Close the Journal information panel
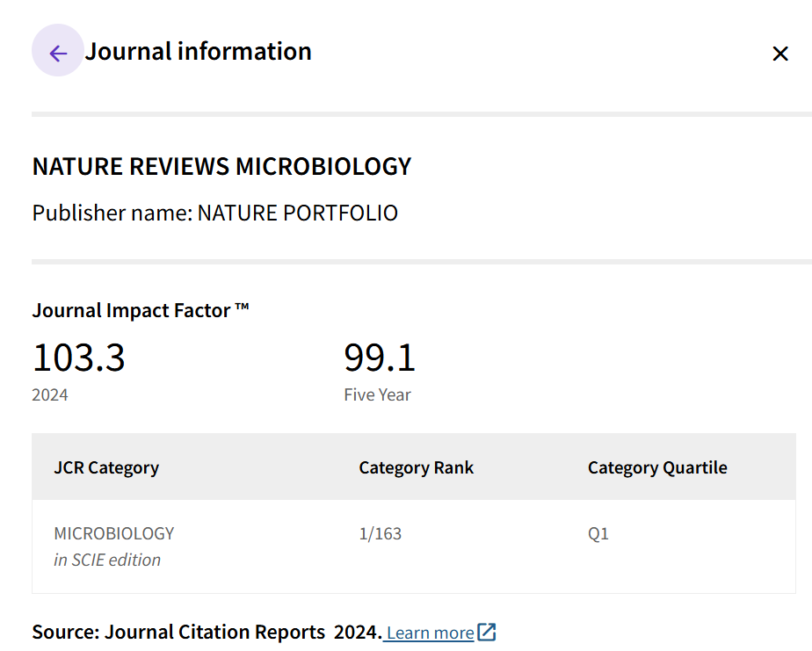Image resolution: width=812 pixels, height=651 pixels. click(779, 54)
